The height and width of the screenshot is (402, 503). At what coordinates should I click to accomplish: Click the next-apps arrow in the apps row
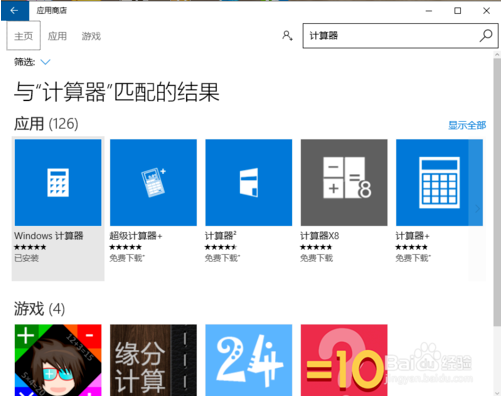[477, 209]
